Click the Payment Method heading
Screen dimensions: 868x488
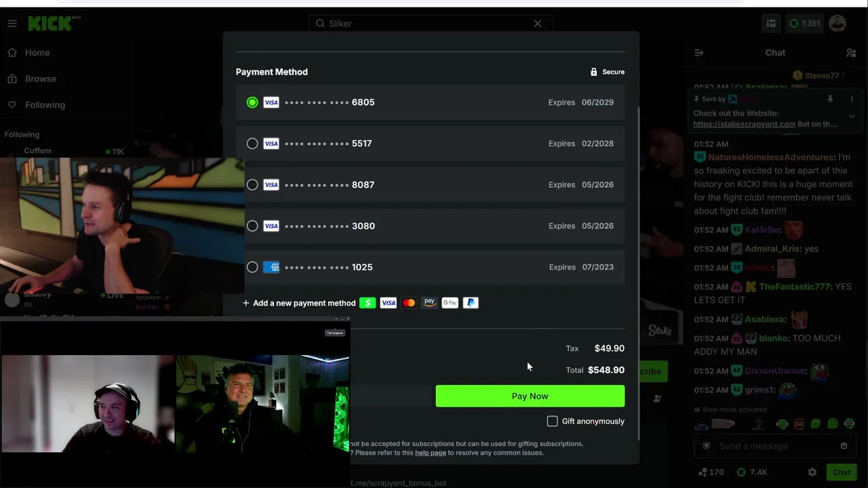tap(272, 72)
